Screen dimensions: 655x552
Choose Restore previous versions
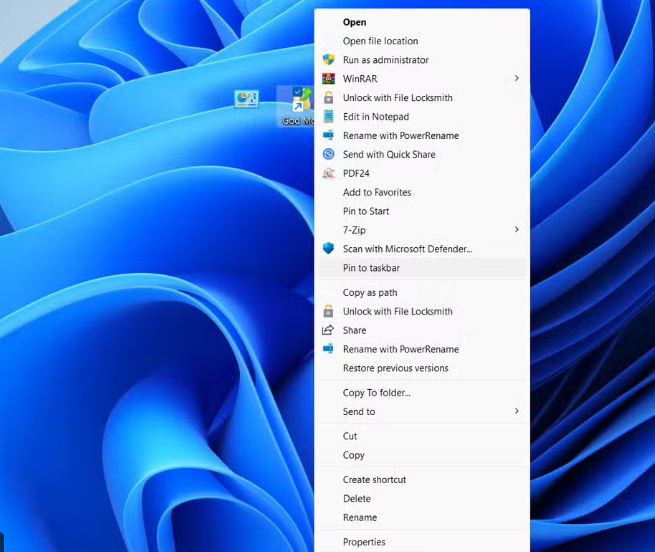click(395, 368)
